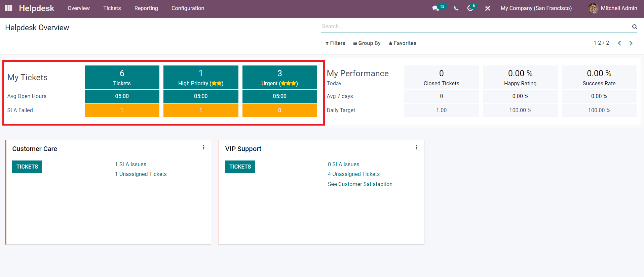
Task: Open the conversations icon with 13 badge
Action: 436,8
